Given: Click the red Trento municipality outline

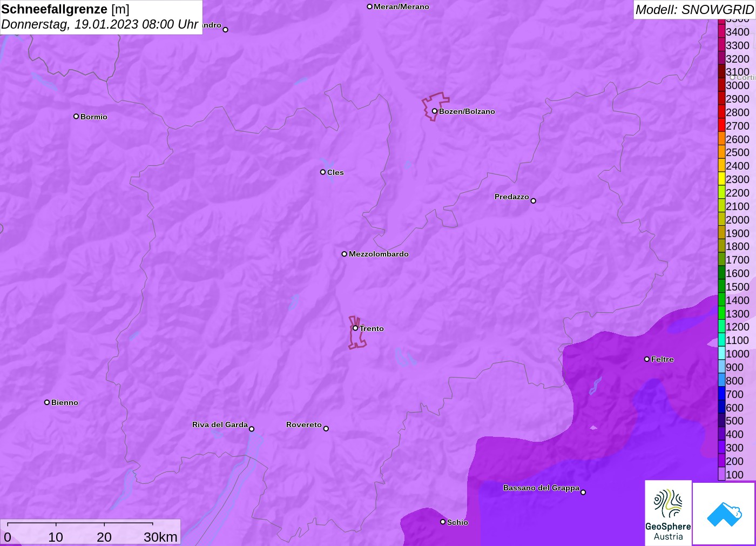Looking at the screenshot, I should pyautogui.click(x=356, y=333).
